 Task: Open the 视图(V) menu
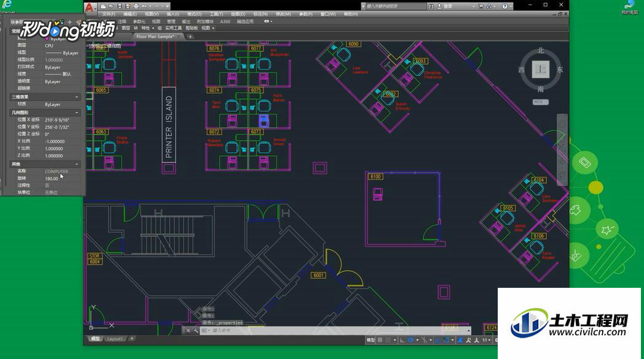152,14
